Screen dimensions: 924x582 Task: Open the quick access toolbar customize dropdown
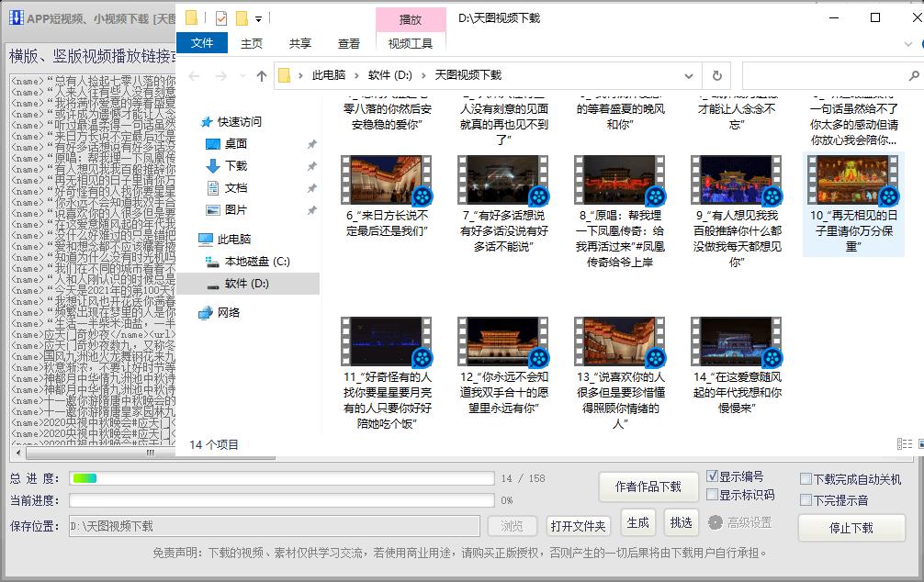tap(258, 19)
